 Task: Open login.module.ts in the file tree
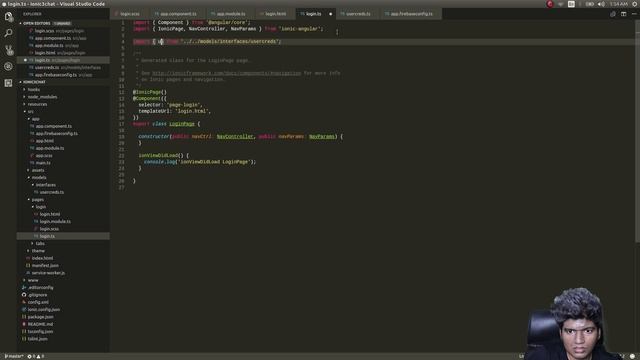(x=55, y=222)
